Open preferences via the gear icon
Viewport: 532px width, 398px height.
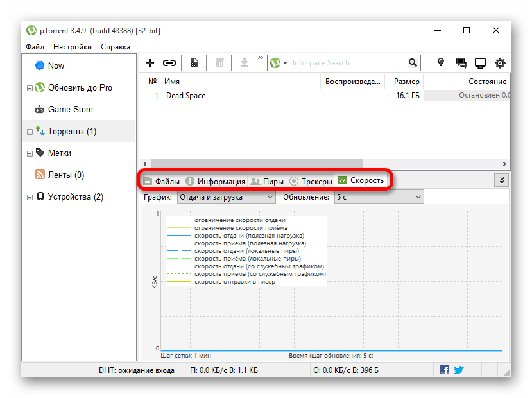click(x=500, y=63)
